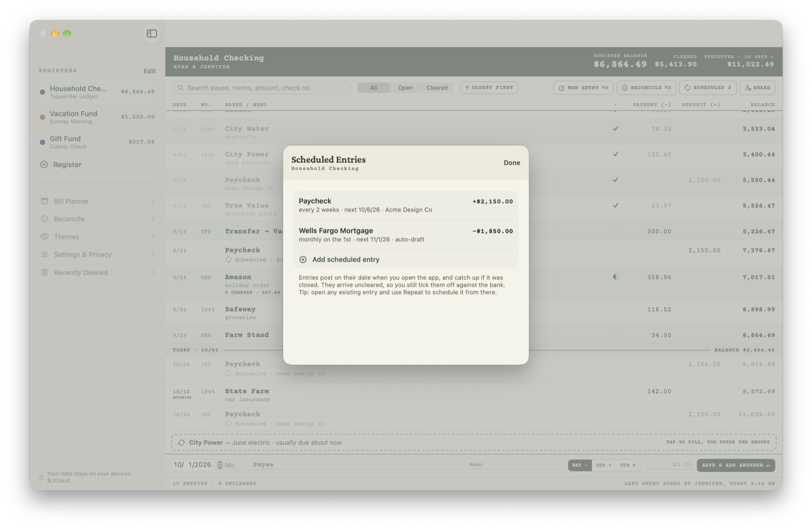Click the Household Checking register dot

coord(42,92)
